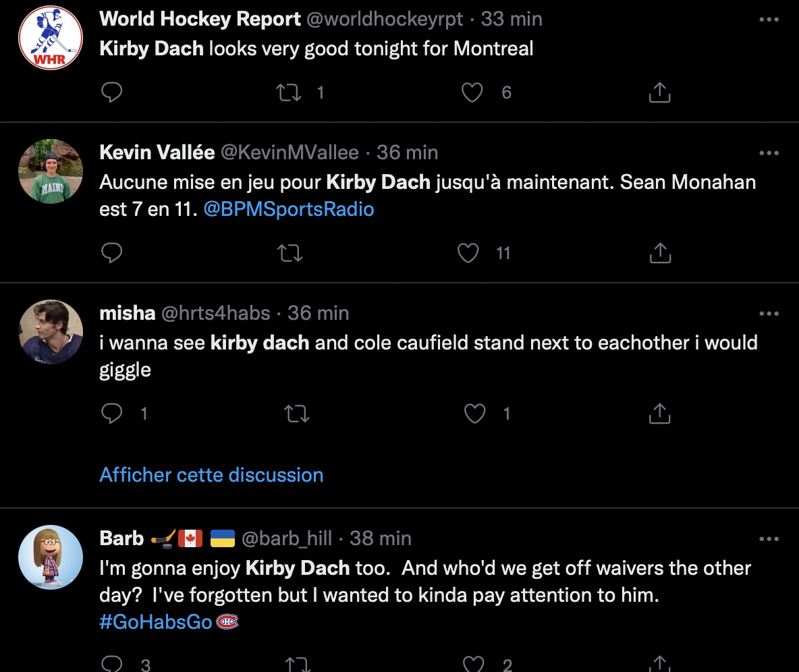Reply to misha's tweet
Image resolution: width=799 pixels, height=672 pixels.
point(111,413)
